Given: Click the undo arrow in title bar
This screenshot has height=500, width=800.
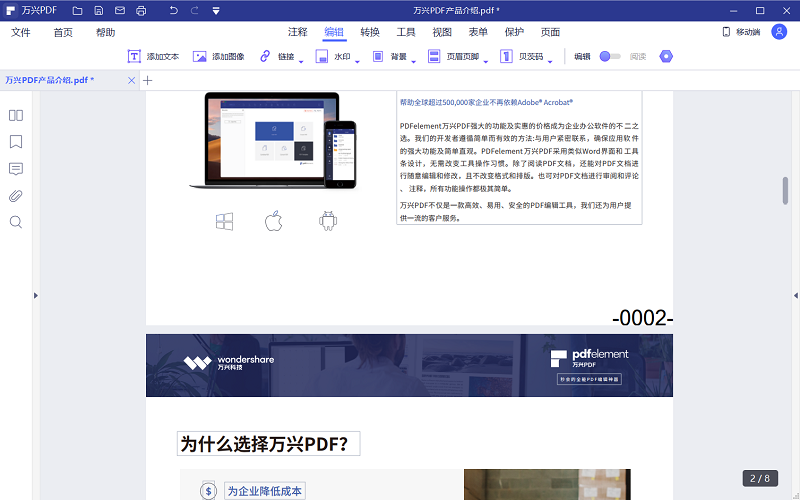Looking at the screenshot, I should (x=173, y=10).
